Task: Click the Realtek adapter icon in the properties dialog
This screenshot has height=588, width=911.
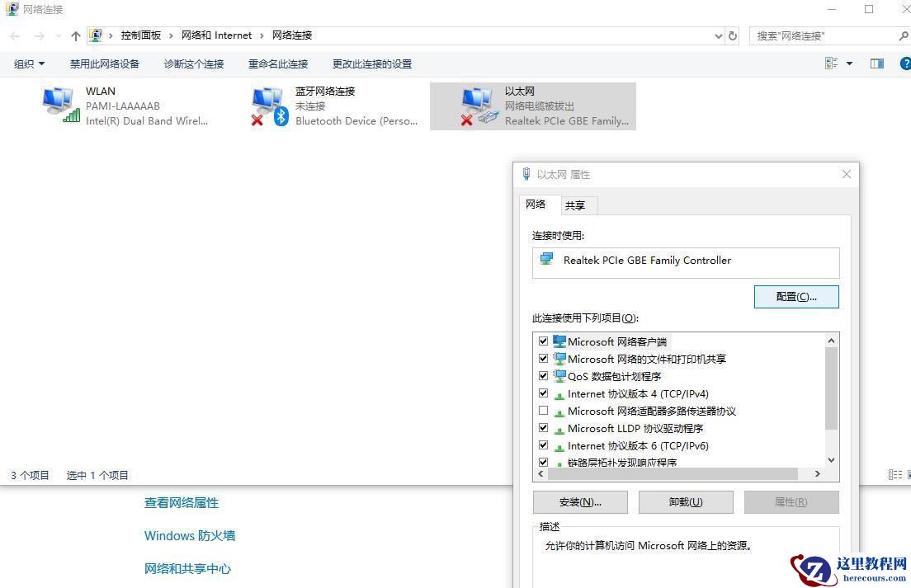Action: pos(546,260)
